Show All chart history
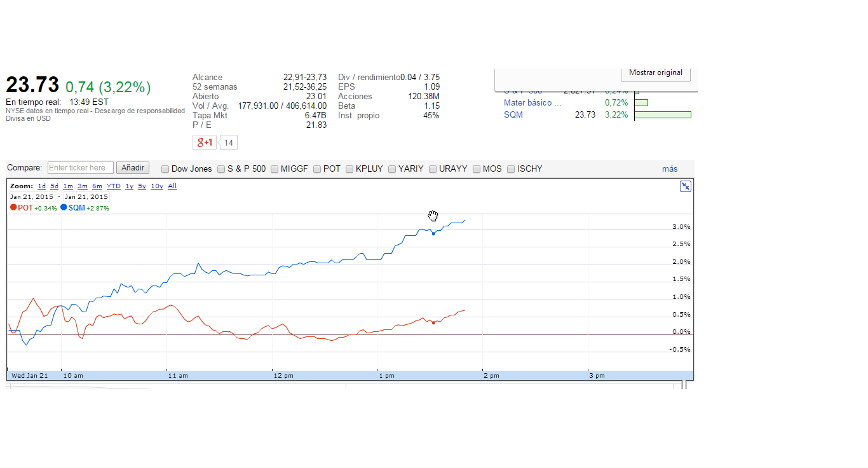The width and height of the screenshot is (868, 468). pyautogui.click(x=172, y=186)
